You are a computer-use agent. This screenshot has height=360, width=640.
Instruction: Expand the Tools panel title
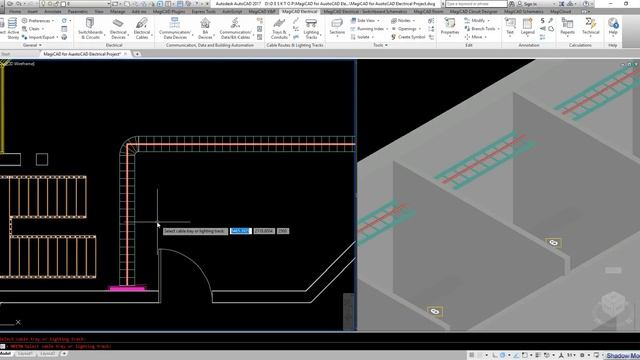click(x=380, y=45)
